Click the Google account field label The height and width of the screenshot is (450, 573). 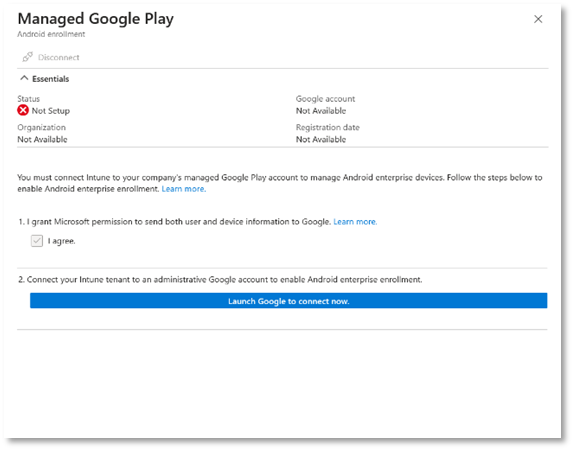(x=325, y=99)
